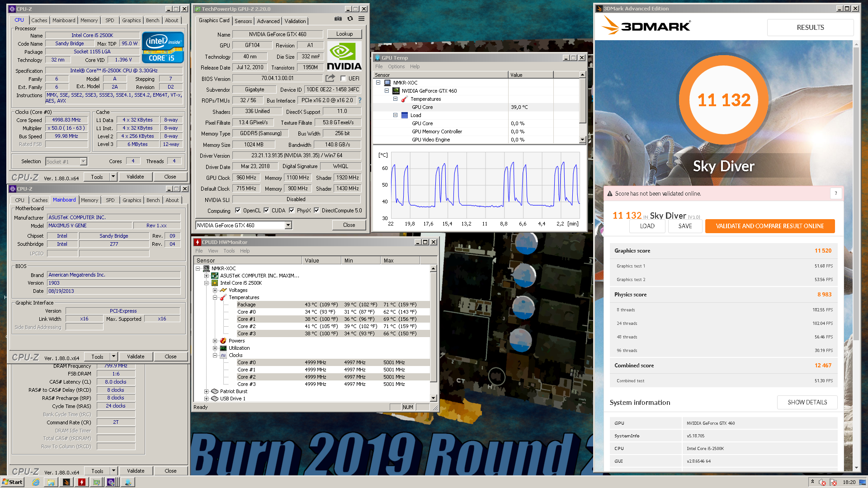Switch to the Sensors tab in GPU-Z
The image size is (868, 488).
243,21
